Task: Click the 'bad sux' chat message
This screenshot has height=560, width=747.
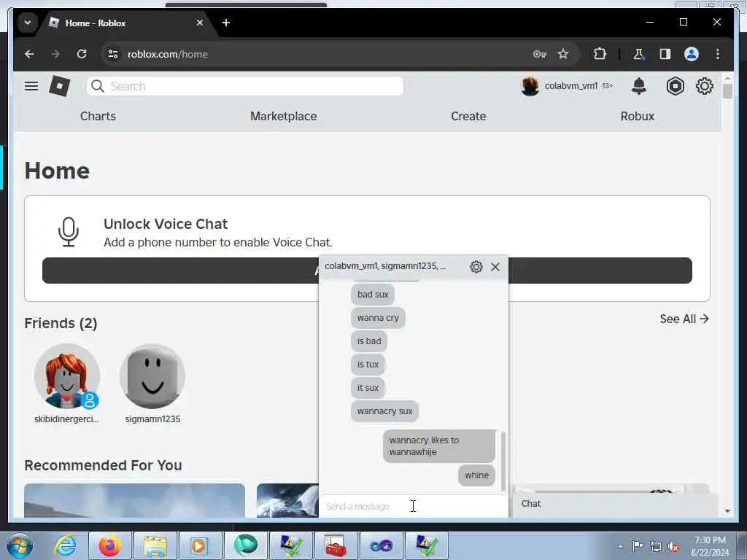Action: coord(373,295)
